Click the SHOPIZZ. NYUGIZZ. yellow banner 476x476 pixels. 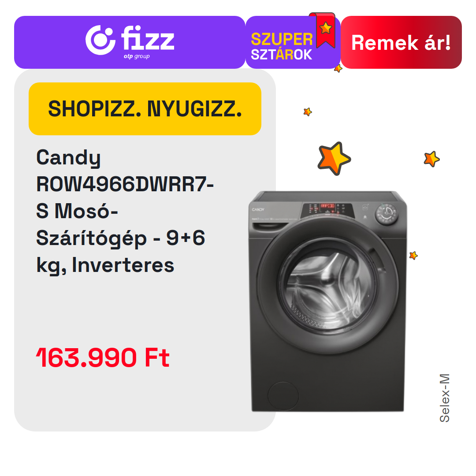(x=145, y=109)
